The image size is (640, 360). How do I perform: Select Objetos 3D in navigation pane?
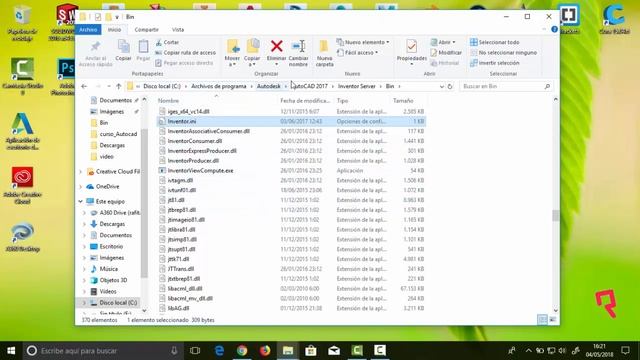point(113,280)
